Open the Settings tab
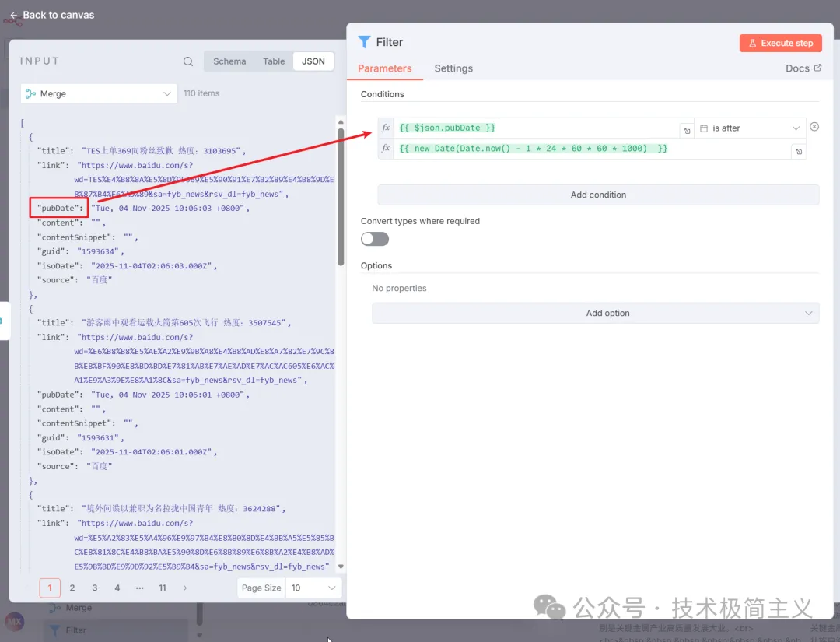The width and height of the screenshot is (840, 642). click(x=453, y=68)
